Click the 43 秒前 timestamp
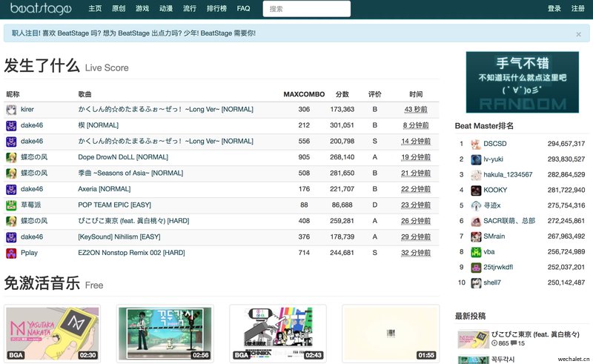Screen dimensions: 593x364 416,110
